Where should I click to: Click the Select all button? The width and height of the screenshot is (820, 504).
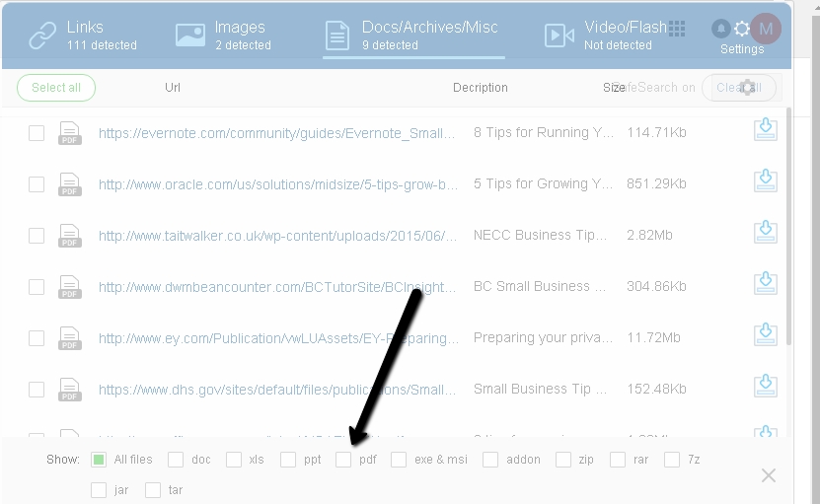[56, 88]
